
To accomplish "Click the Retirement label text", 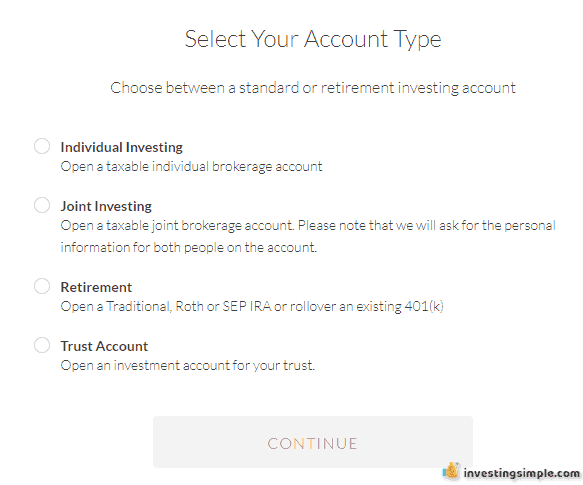I will tap(96, 287).
